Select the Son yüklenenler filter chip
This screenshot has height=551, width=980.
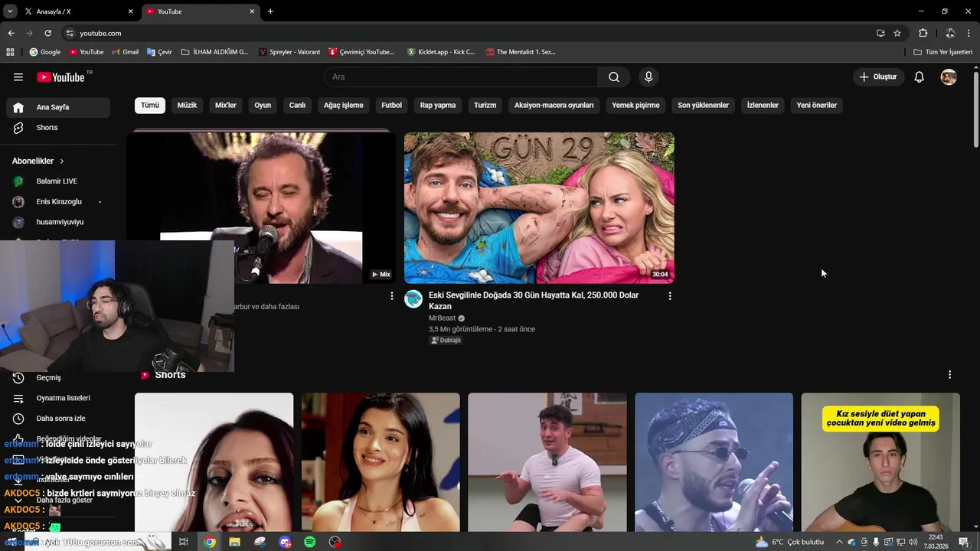(x=703, y=105)
